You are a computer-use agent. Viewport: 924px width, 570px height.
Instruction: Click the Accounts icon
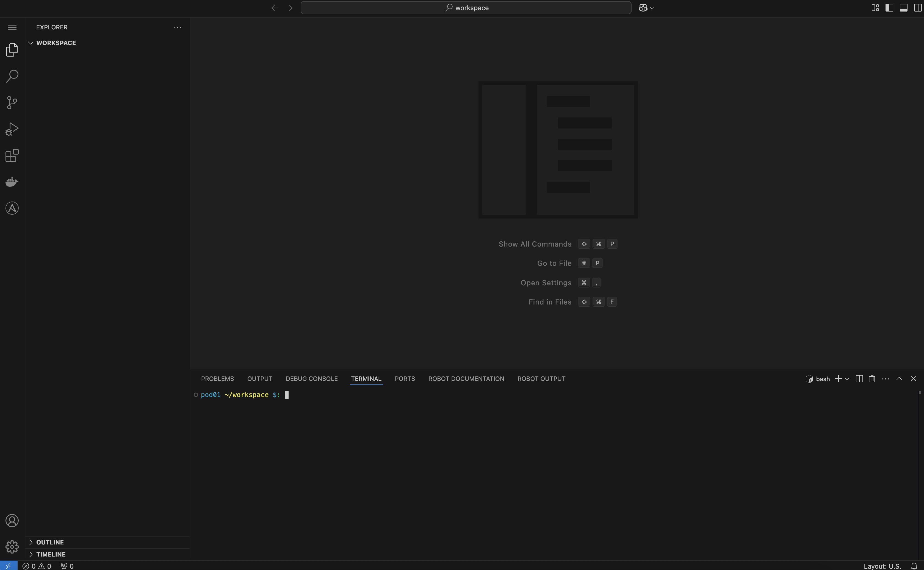[x=12, y=521]
